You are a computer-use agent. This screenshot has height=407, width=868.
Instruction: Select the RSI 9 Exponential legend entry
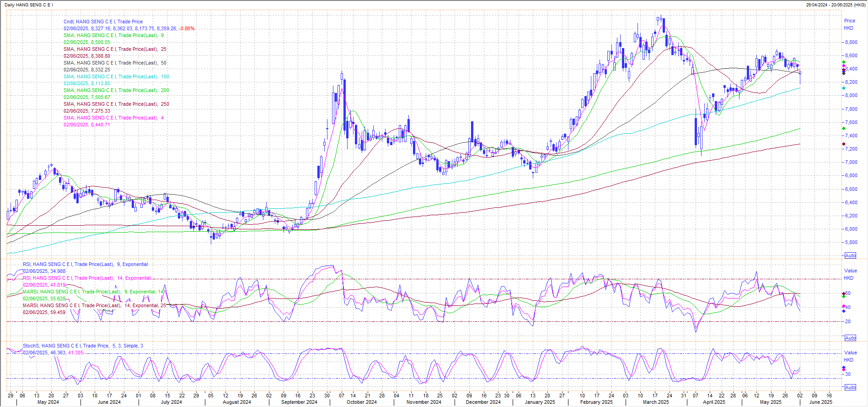[x=86, y=264]
